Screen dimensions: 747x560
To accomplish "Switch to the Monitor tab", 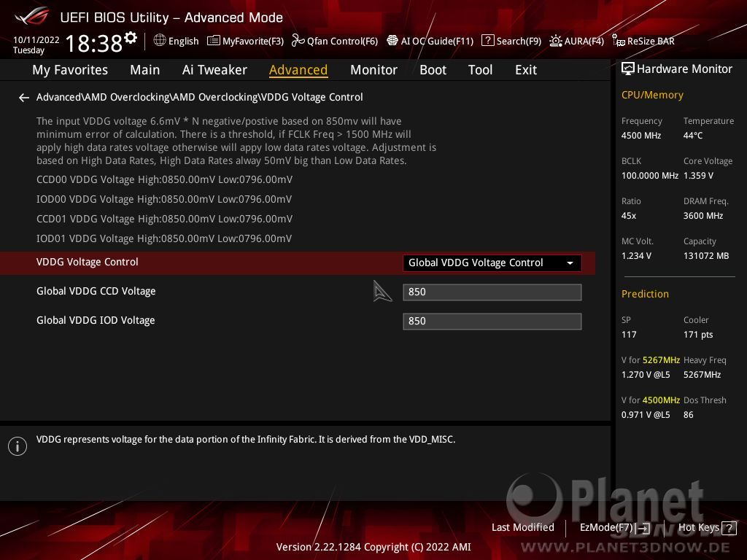I will click(373, 70).
